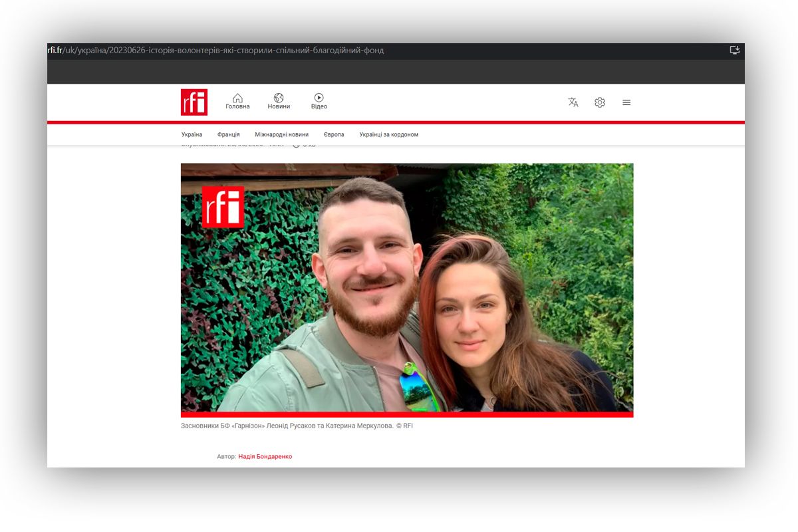Click the RFI logo in the header
Viewport: 798px width, 532px height.
point(194,102)
